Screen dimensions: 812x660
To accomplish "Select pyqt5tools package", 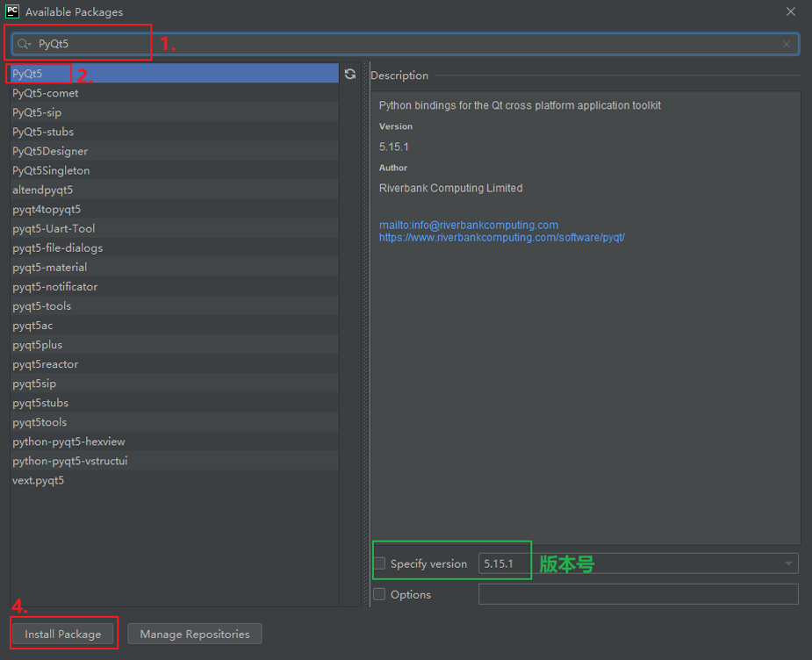I will coord(175,422).
